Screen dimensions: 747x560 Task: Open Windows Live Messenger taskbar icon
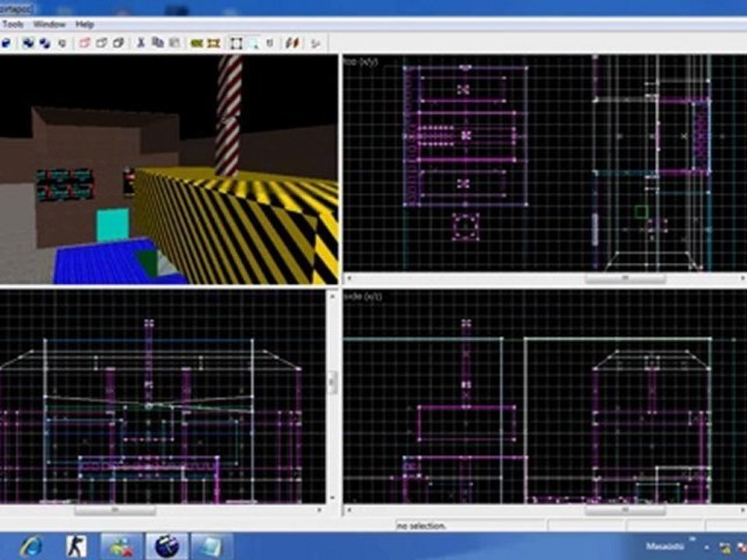point(121,547)
